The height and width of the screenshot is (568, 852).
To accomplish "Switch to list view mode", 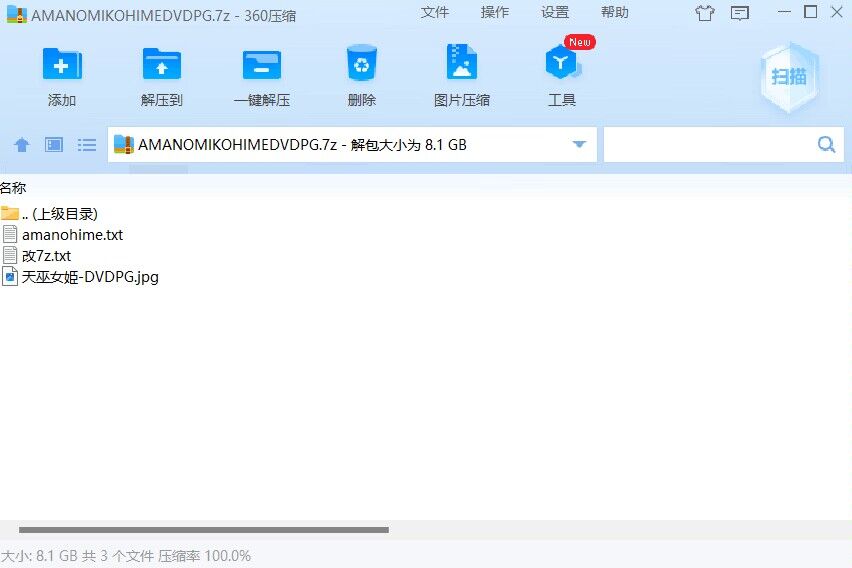I will 87,145.
